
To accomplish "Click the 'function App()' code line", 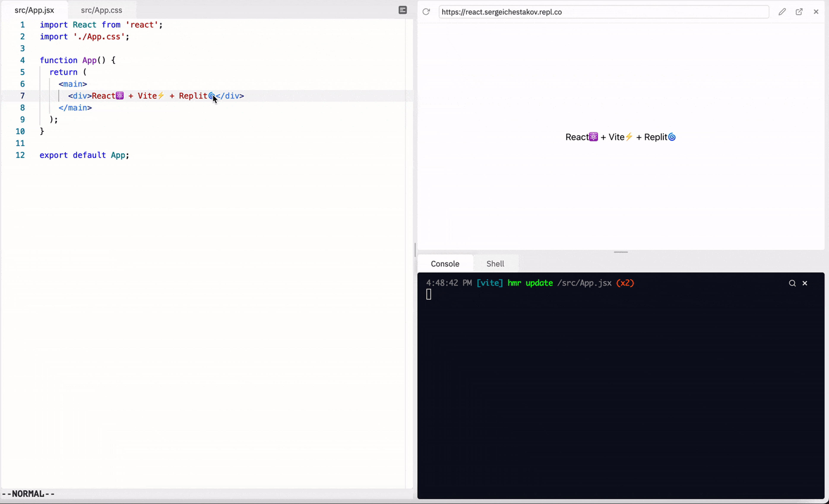I will pos(77,60).
